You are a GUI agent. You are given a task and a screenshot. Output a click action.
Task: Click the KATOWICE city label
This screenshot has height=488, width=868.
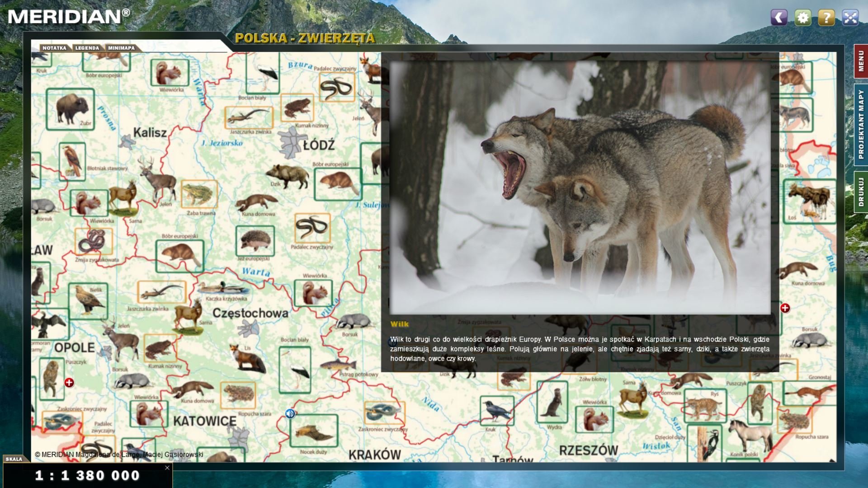pos(205,421)
